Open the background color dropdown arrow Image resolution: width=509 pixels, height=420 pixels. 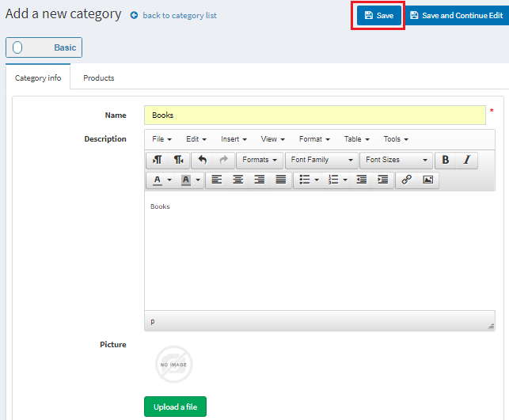click(198, 180)
